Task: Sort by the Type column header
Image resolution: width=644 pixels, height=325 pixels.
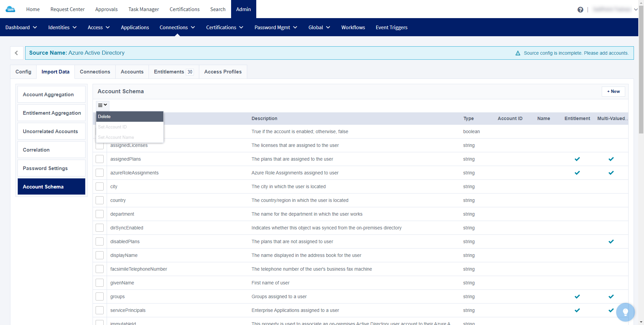Action: [x=469, y=118]
